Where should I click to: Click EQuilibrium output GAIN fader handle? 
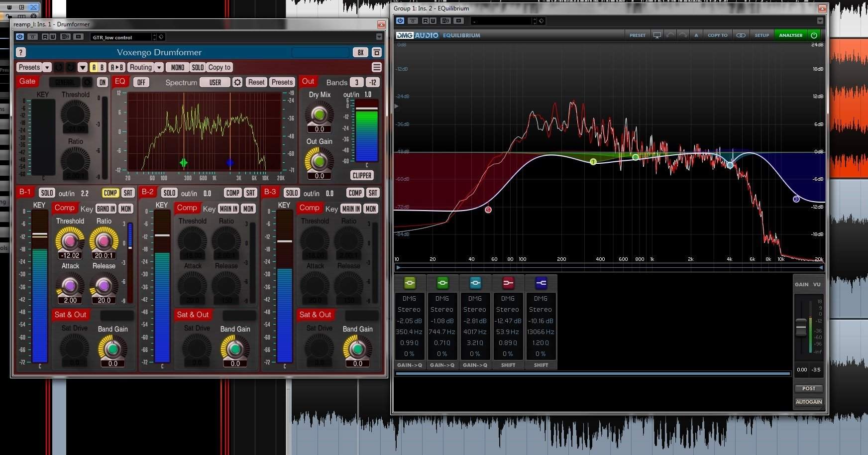[x=801, y=327]
